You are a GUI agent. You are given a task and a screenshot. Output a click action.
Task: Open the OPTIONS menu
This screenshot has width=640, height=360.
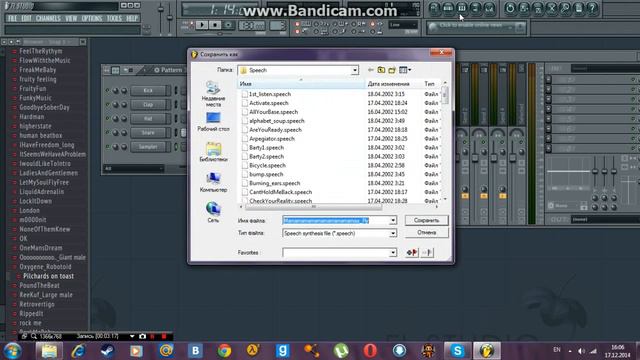point(92,18)
